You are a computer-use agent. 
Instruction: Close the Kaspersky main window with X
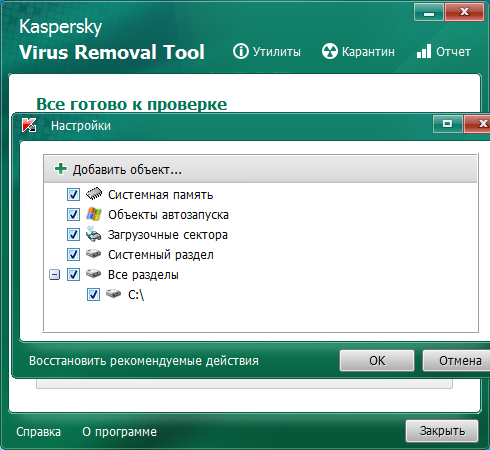pos(464,12)
